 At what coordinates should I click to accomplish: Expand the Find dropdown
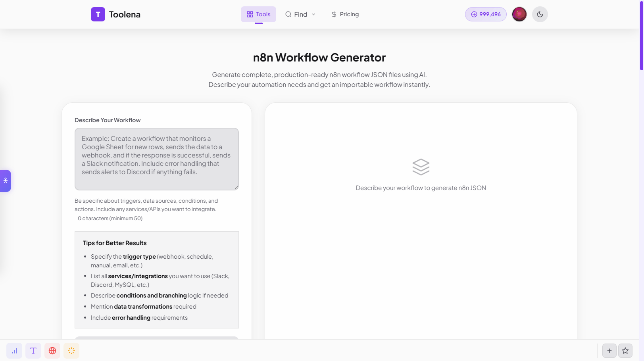(300, 14)
